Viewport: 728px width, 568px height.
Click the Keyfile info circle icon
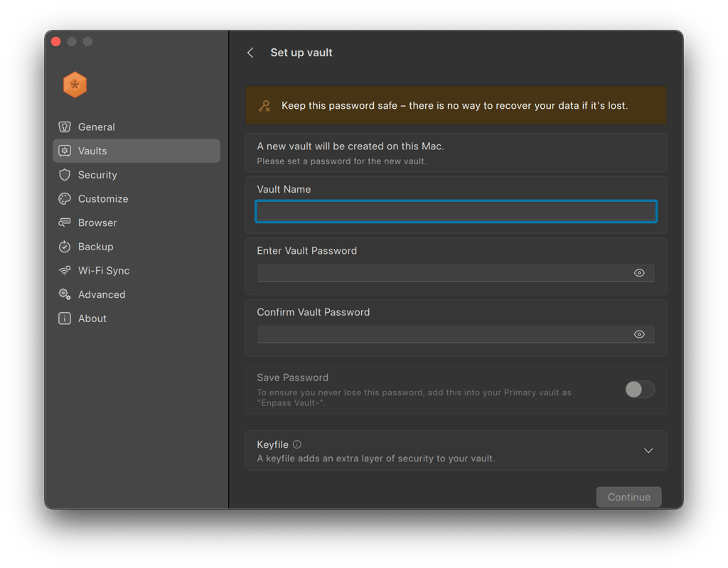297,444
